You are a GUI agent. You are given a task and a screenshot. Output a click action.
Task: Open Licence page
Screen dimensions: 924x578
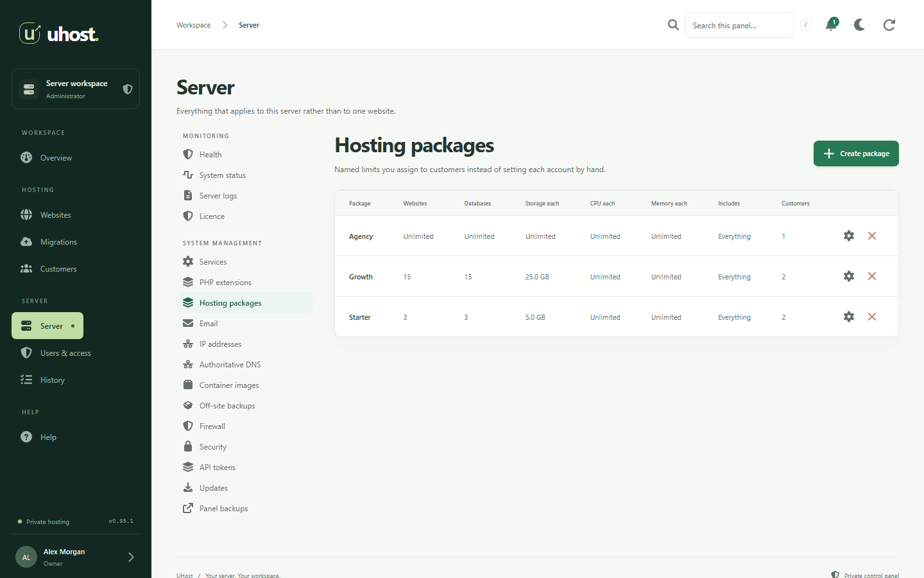245,216
